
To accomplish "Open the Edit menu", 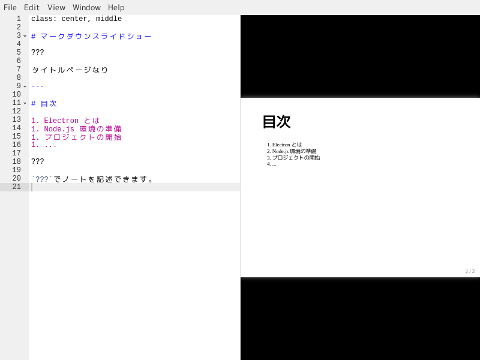I will [x=31, y=7].
